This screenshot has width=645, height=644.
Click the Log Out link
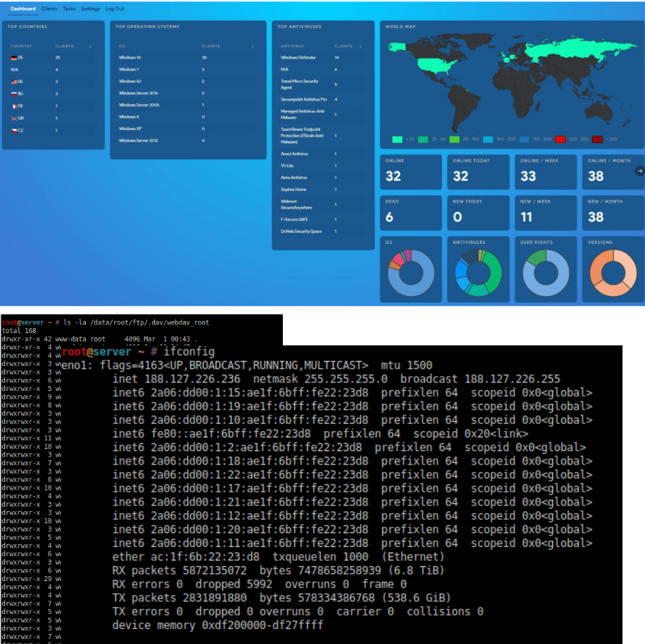pyautogui.click(x=114, y=9)
